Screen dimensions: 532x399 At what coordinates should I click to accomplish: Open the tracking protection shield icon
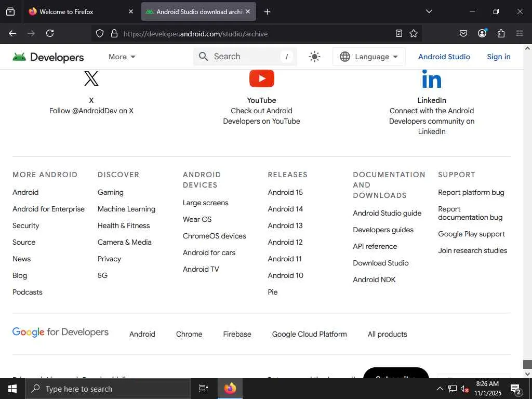tap(99, 33)
